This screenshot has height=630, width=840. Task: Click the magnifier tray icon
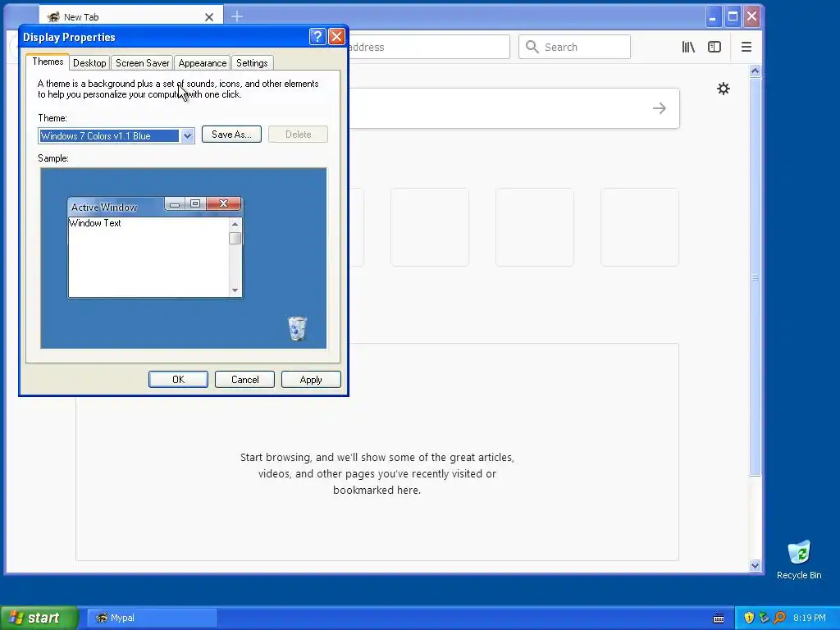[779, 618]
